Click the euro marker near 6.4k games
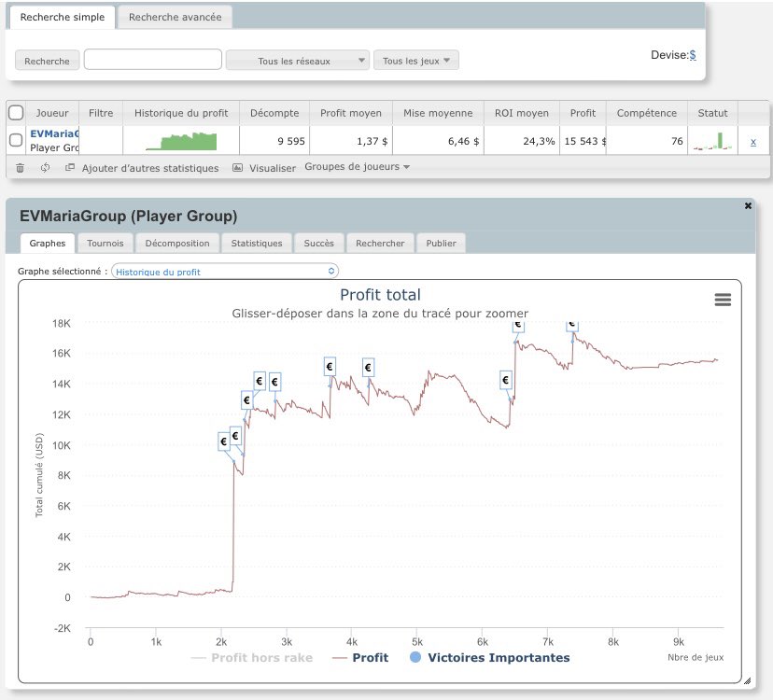773x700 pixels. 506,380
